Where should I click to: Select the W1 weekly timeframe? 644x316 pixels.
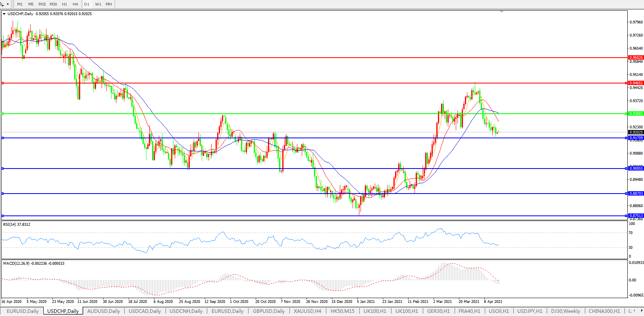click(x=98, y=4)
